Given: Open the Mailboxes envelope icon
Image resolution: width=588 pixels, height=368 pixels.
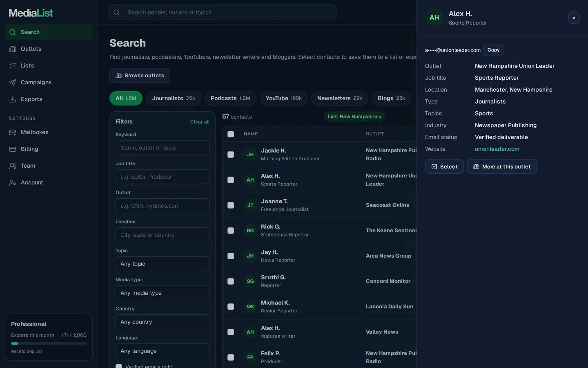Looking at the screenshot, I should tap(13, 132).
